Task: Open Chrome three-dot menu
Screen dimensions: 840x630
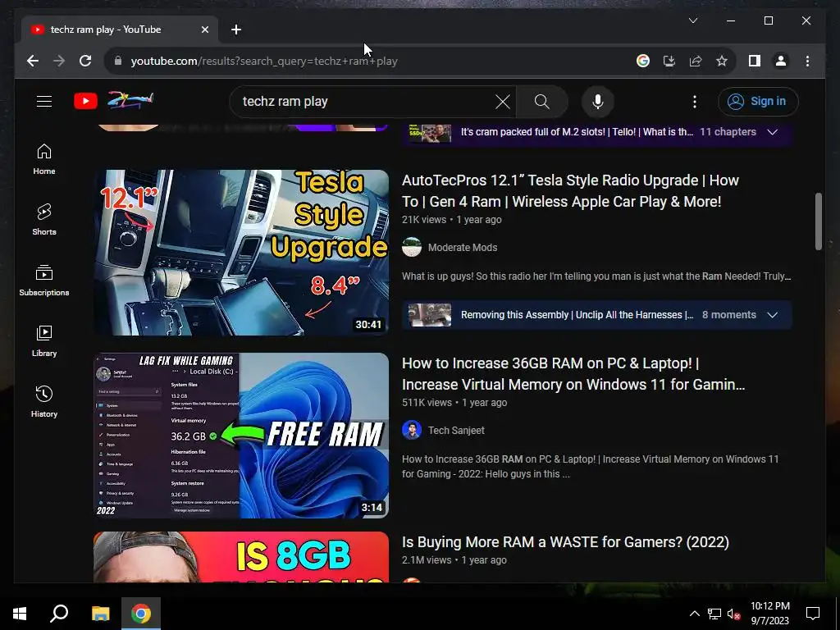Action: pyautogui.click(x=807, y=61)
